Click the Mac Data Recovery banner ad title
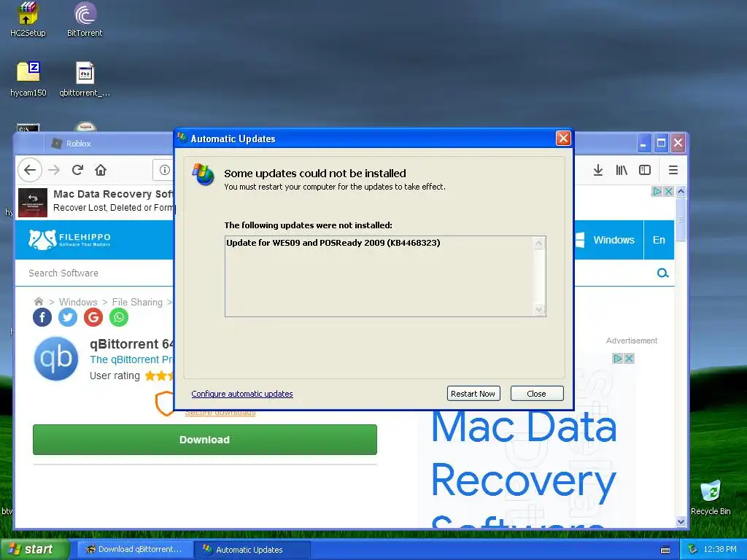This screenshot has height=560, width=747. point(113,194)
